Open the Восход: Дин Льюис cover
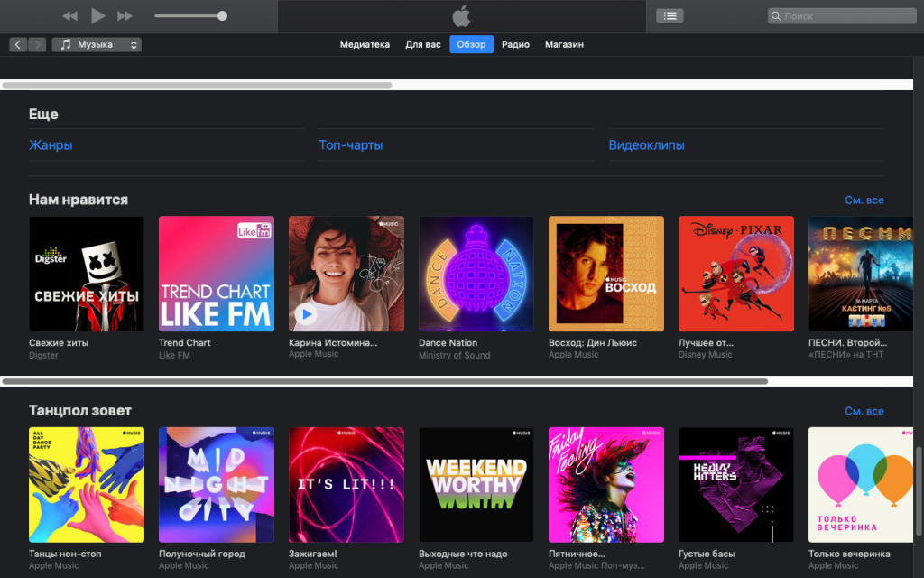 click(x=606, y=274)
